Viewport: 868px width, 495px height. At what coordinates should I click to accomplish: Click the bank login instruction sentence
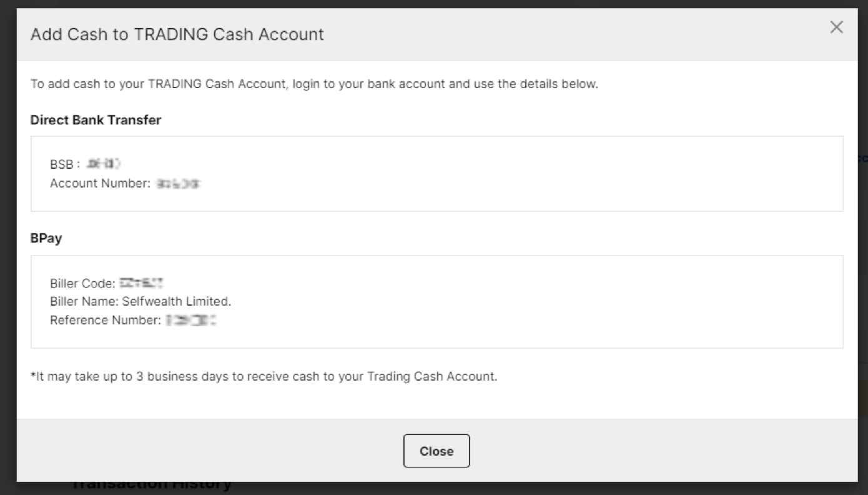314,84
